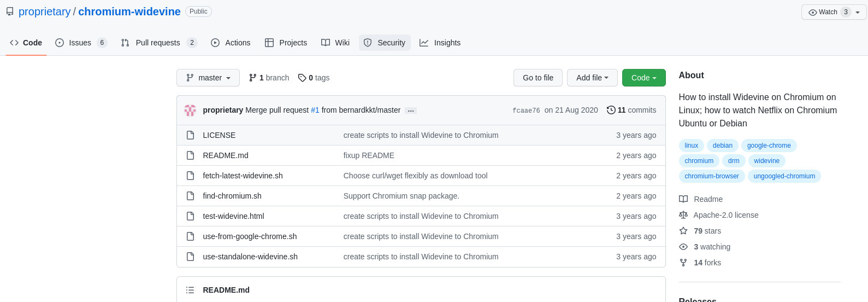The width and height of the screenshot is (868, 302).
Task: Click the file icon next to use-standalone-widevine.sh
Action: point(190,257)
